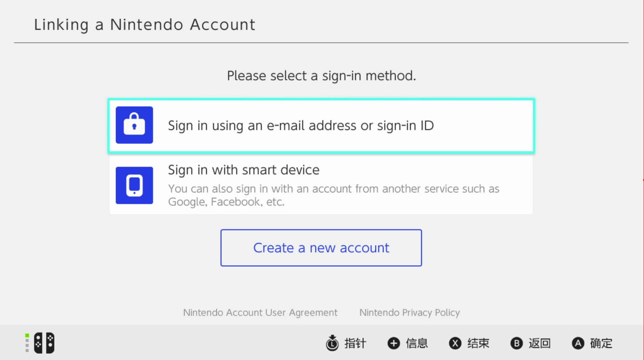644x360 pixels.
Task: Click the Linking a Nintendo Account heading
Action: pos(144,25)
